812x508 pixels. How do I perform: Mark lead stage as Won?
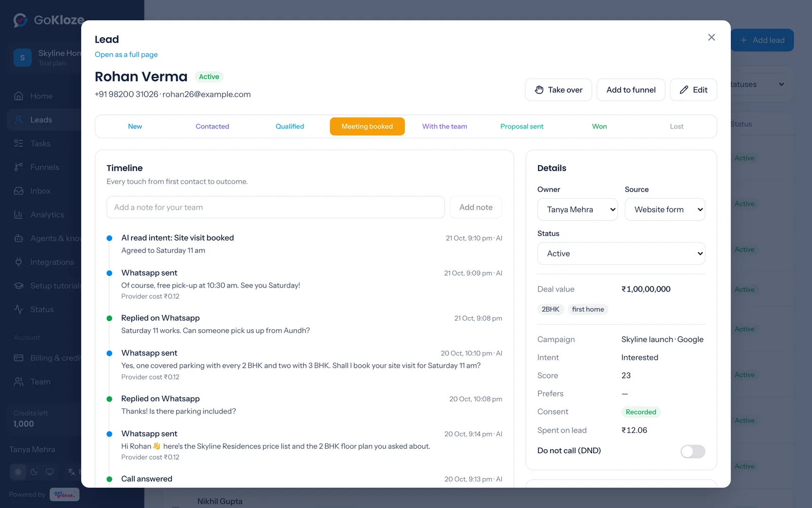tap(599, 126)
